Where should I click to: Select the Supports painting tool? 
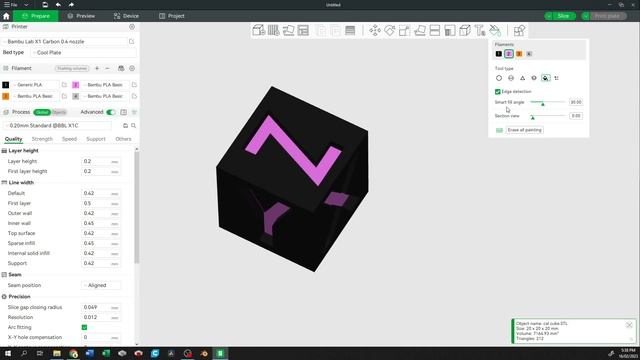[x=450, y=30]
